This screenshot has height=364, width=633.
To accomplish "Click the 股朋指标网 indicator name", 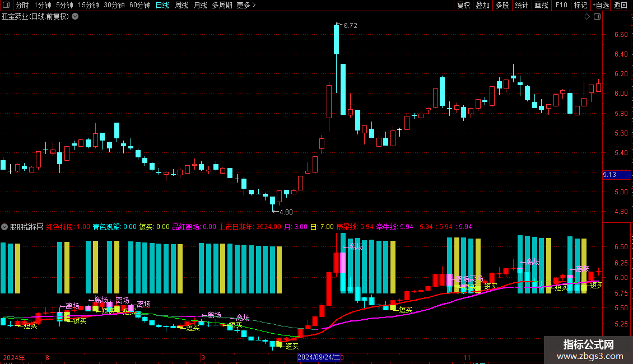I will pyautogui.click(x=27, y=227).
